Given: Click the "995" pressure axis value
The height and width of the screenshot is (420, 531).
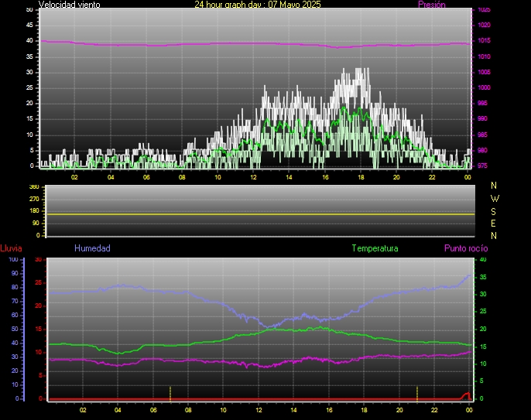Looking at the screenshot, I should (482, 103).
